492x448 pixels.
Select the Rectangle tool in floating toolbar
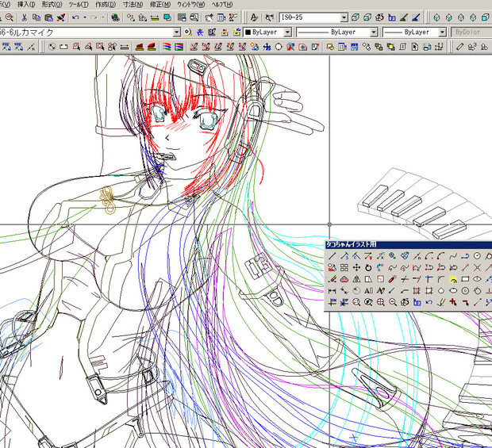pos(465,279)
